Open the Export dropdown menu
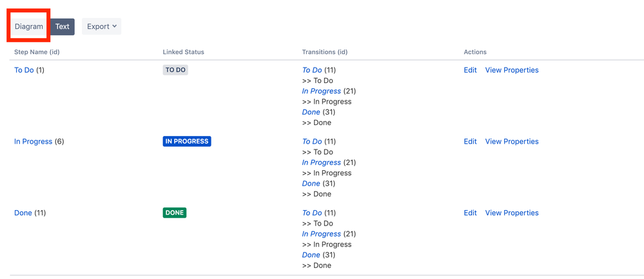Screen dimensions: 644x279 click(x=102, y=26)
